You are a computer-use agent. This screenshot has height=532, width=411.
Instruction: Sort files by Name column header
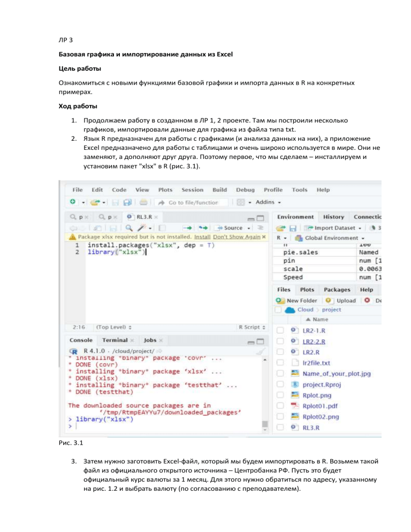pos(317,320)
